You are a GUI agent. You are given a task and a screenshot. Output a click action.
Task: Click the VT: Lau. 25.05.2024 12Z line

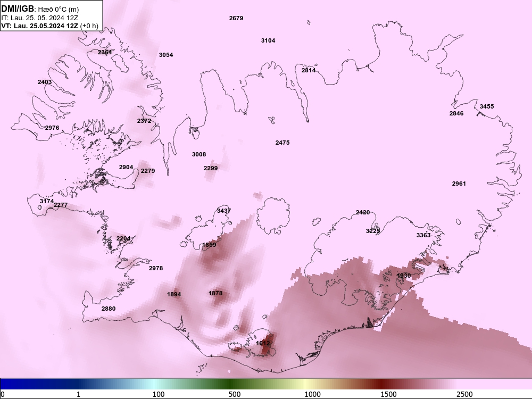tap(50, 26)
